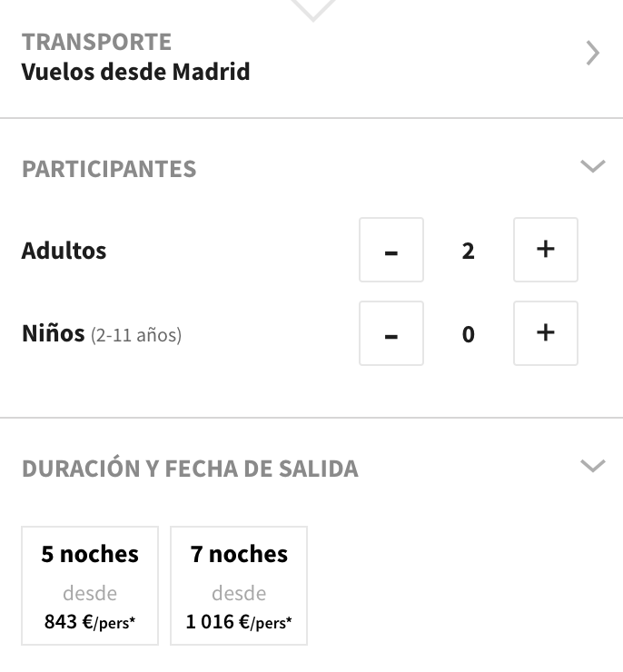Open Vuelos desde Madrid transport setting
623x672 pixels.
(135, 72)
